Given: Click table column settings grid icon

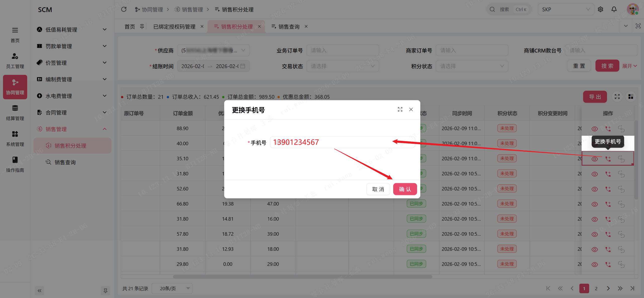Looking at the screenshot, I should point(631,97).
